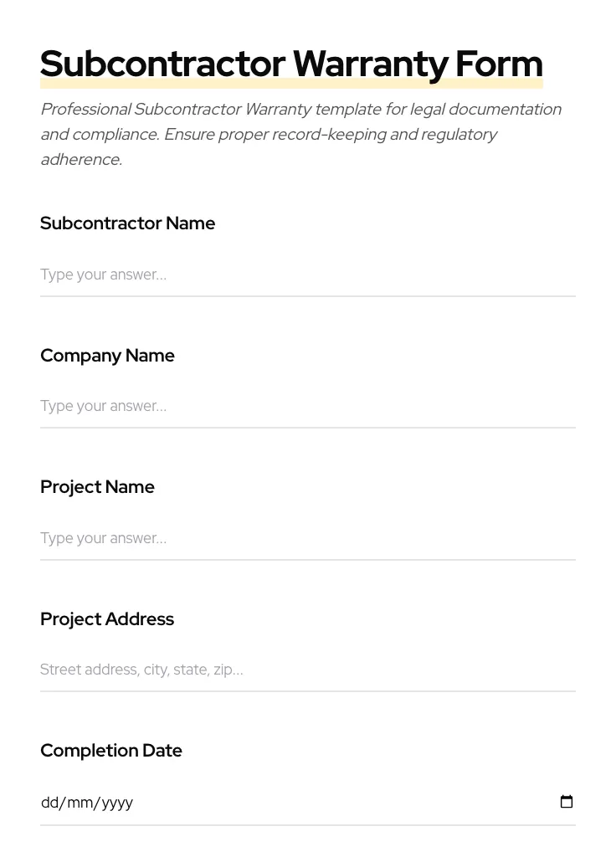616x857 pixels.
Task: Open the date selector for Completion Date
Action: [567, 802]
